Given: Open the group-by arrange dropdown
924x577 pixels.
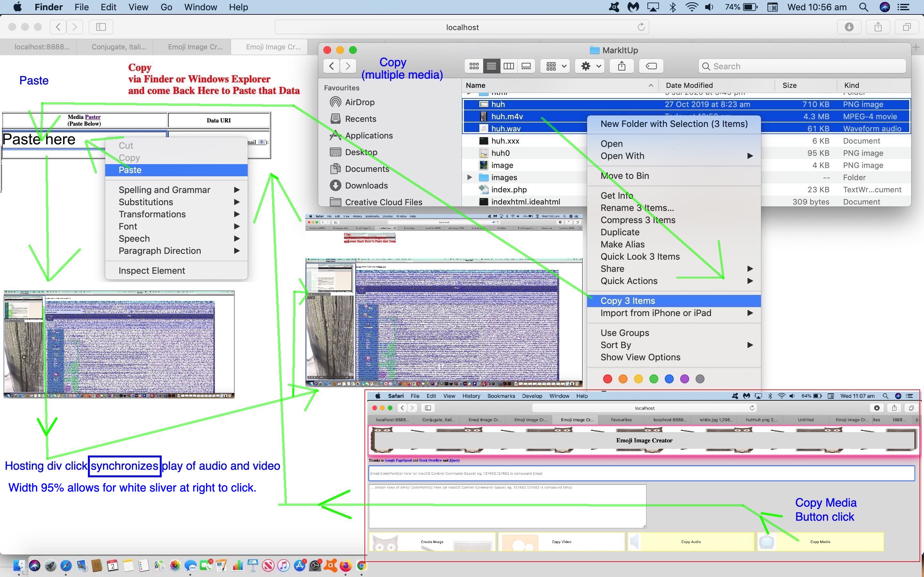Looking at the screenshot, I should 556,66.
